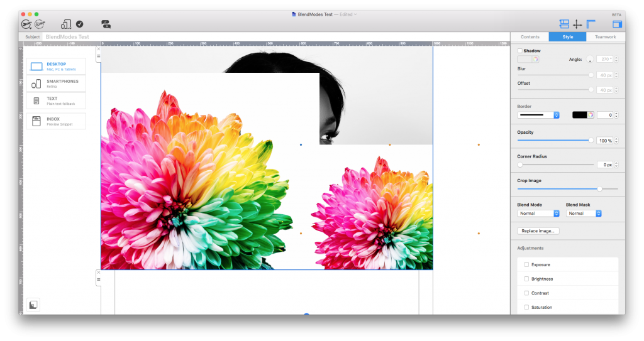Click the Replace image... button
This screenshot has width=644, height=341.
click(x=538, y=231)
